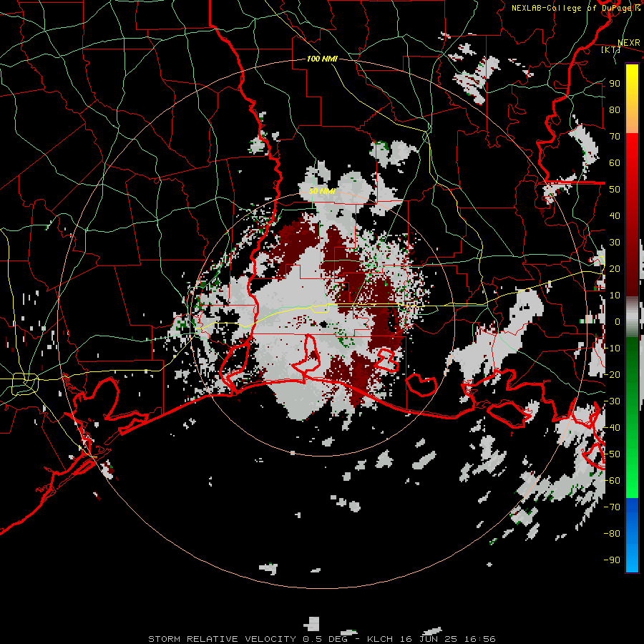Select the 80 value on velocity scale
This screenshot has width=644, height=644.
(x=615, y=109)
